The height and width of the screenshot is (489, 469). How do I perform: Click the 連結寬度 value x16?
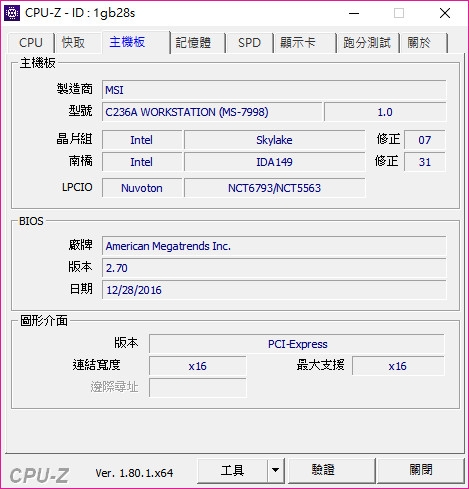point(198,366)
